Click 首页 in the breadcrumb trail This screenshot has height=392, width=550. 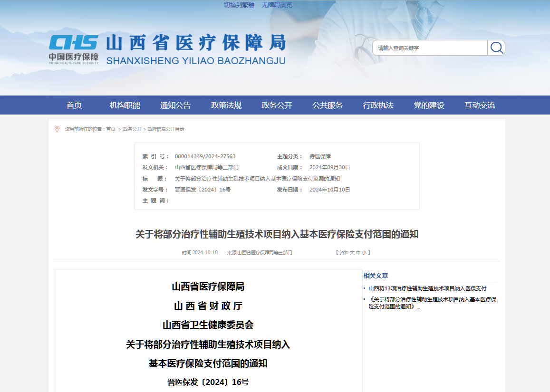(110, 128)
